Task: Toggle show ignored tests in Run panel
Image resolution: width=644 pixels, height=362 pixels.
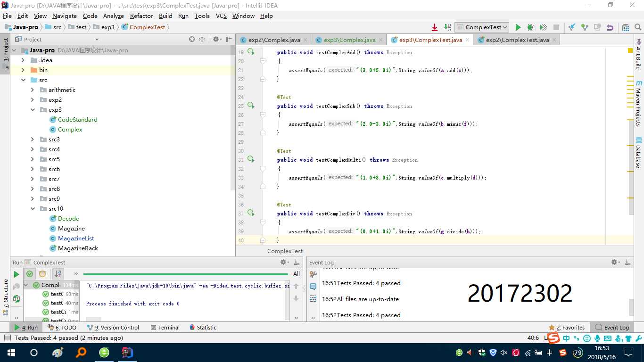Action: [42, 274]
